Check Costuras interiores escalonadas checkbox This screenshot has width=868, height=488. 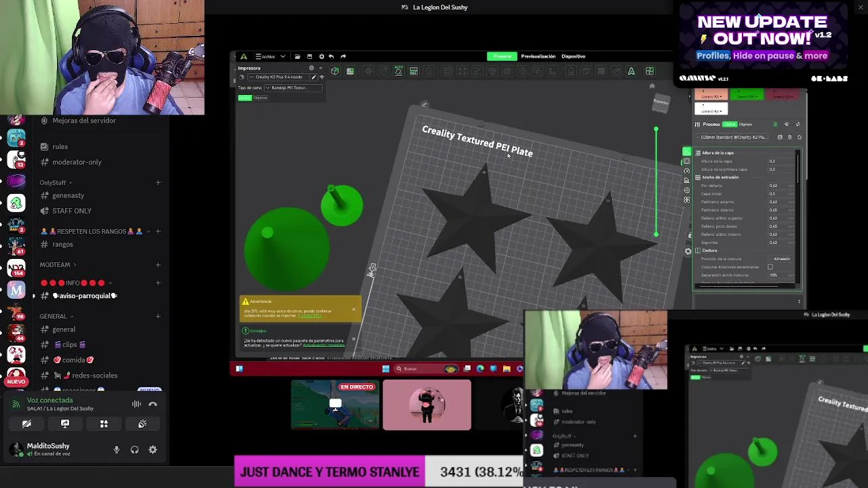coord(770,267)
